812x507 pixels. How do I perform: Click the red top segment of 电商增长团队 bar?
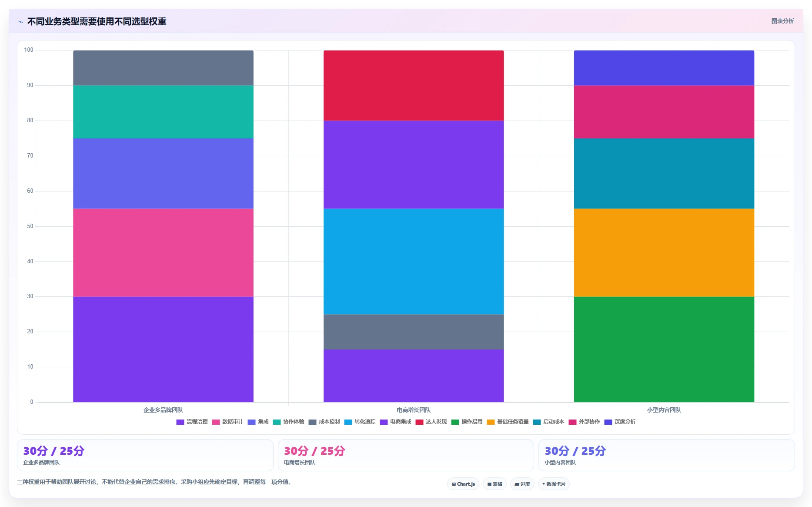[x=414, y=85]
